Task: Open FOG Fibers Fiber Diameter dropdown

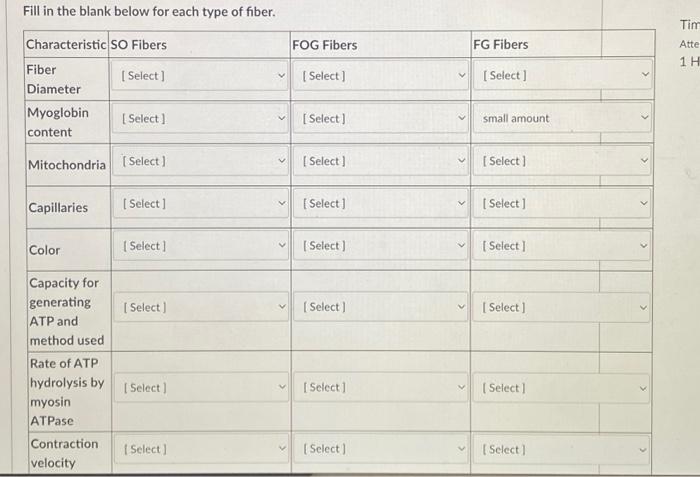Action: pyautogui.click(x=380, y=75)
